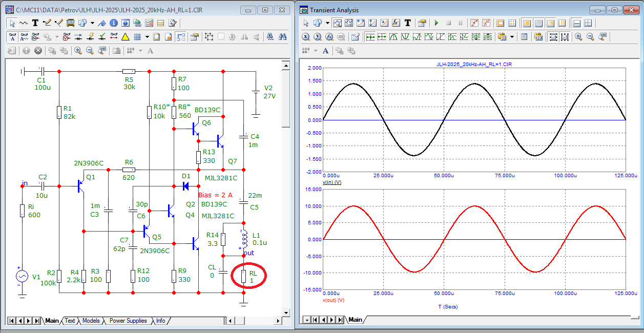The height and width of the screenshot is (333, 644).
Task: Click the Info page tab
Action: tap(160, 321)
